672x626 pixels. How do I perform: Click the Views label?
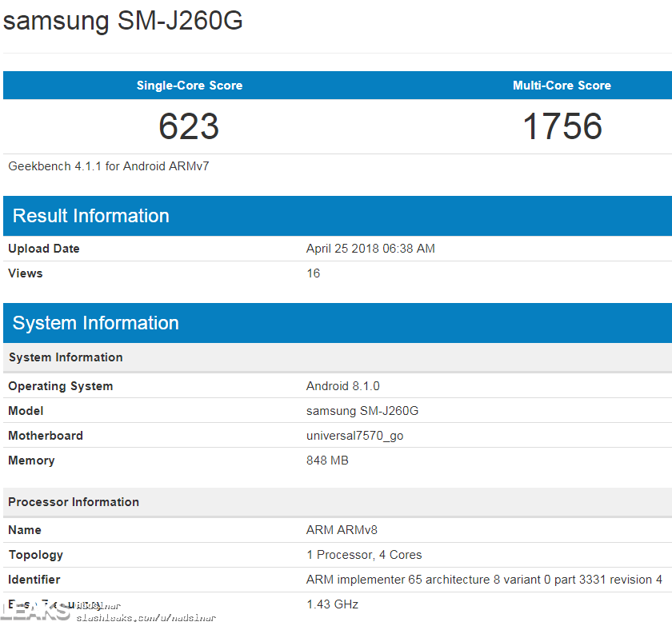[26, 273]
